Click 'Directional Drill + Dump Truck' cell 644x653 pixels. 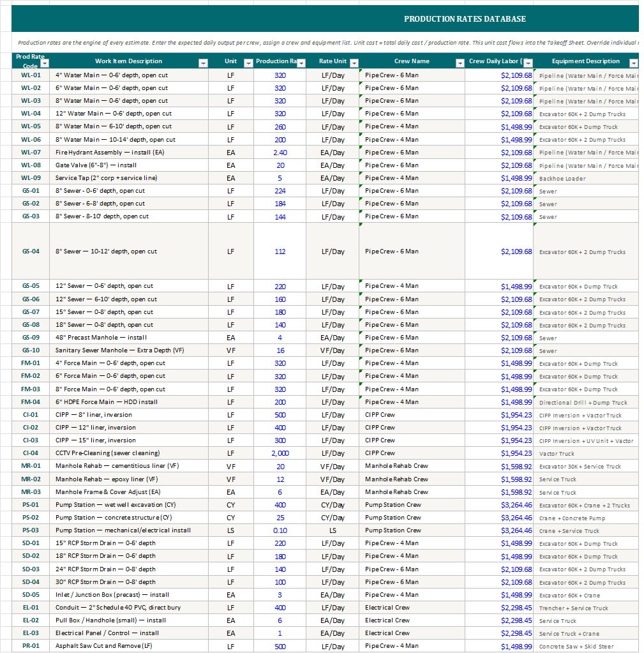coord(586,402)
